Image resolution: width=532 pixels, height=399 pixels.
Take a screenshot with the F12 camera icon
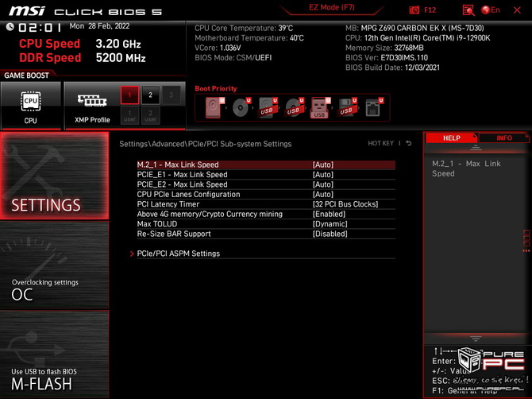pyautogui.click(x=414, y=10)
